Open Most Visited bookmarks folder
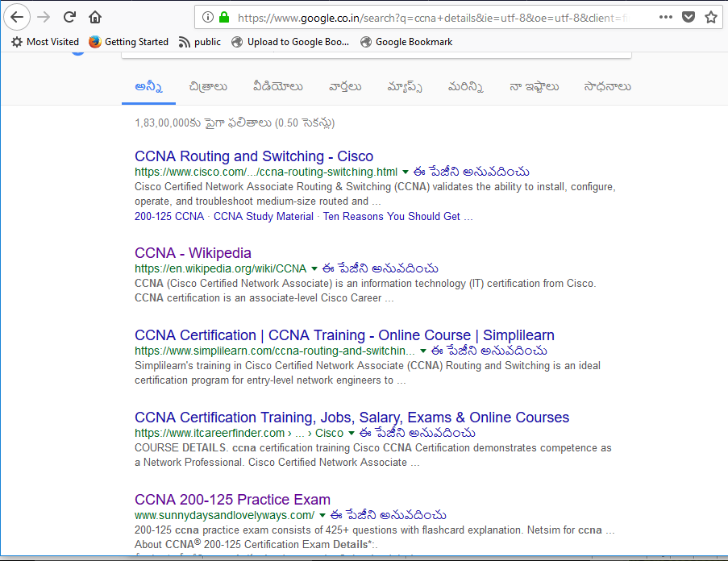 click(45, 42)
